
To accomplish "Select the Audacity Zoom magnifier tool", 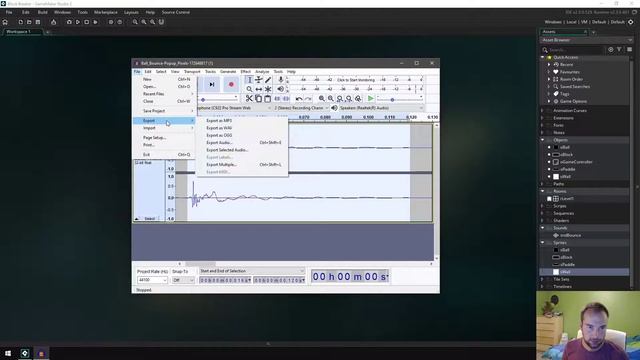I will pos(250,89).
